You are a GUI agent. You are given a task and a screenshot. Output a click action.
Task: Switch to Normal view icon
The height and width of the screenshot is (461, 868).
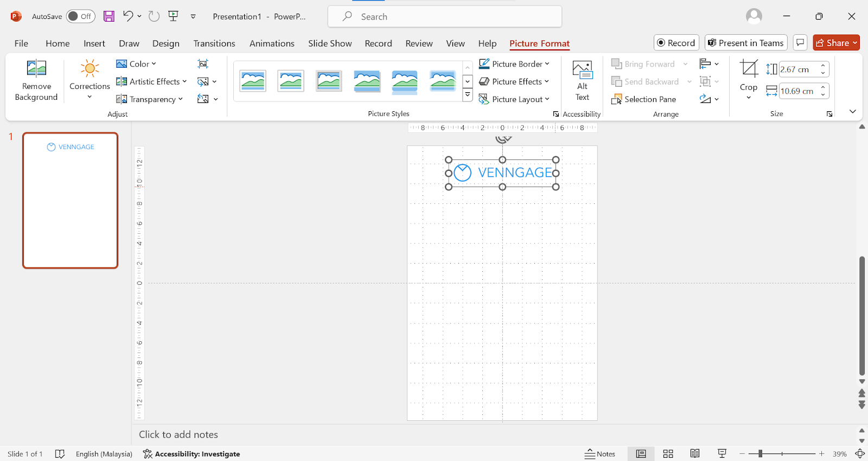click(x=641, y=454)
